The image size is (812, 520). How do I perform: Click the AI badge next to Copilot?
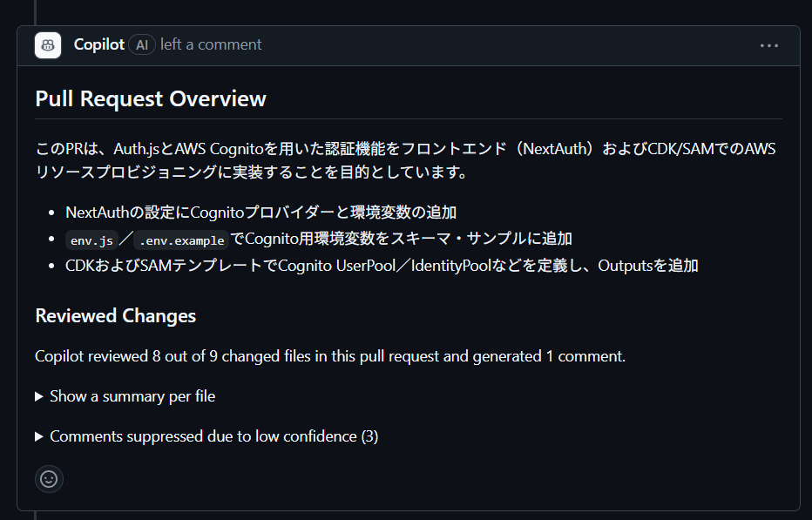pos(142,45)
